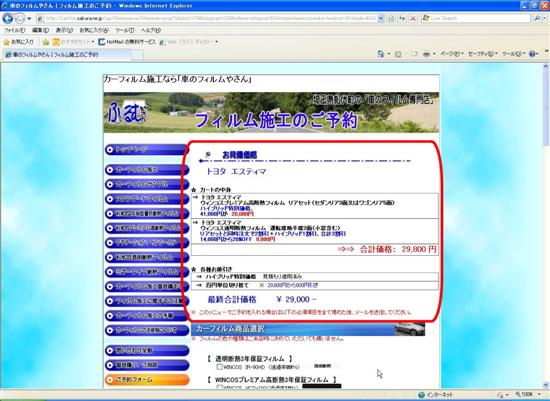Open the ファイル menu
This screenshot has width=550, height=401.
(x=14, y=30)
